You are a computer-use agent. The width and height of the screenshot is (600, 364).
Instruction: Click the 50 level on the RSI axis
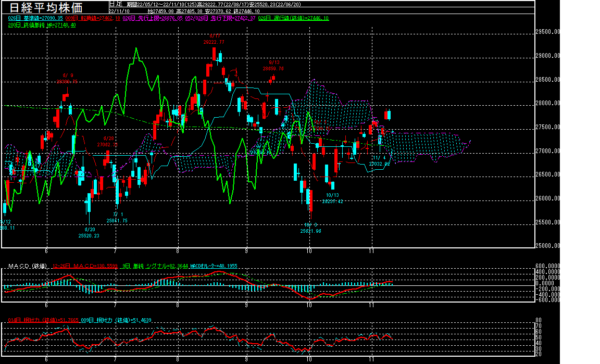pos(539,337)
